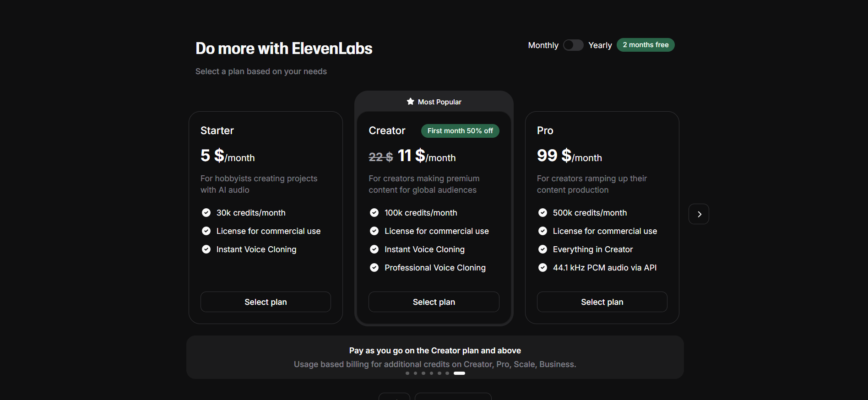Click For creators ramping up description
This screenshot has width=868, height=400.
coord(592,184)
